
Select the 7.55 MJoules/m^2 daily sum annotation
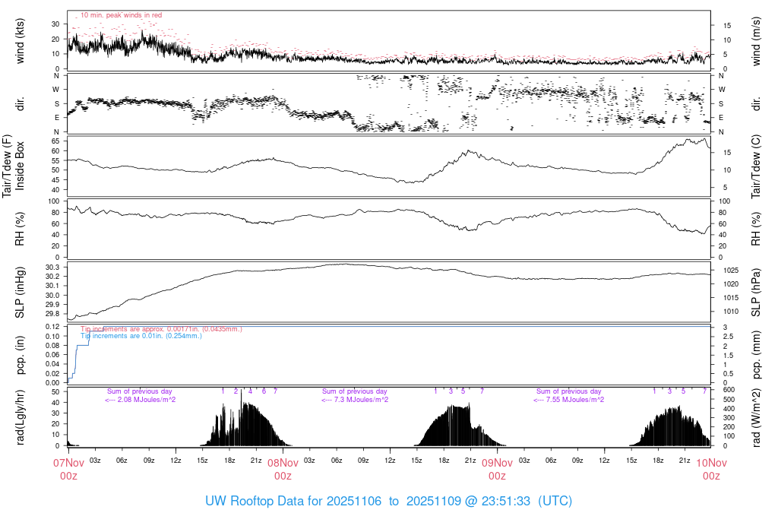click(x=569, y=400)
